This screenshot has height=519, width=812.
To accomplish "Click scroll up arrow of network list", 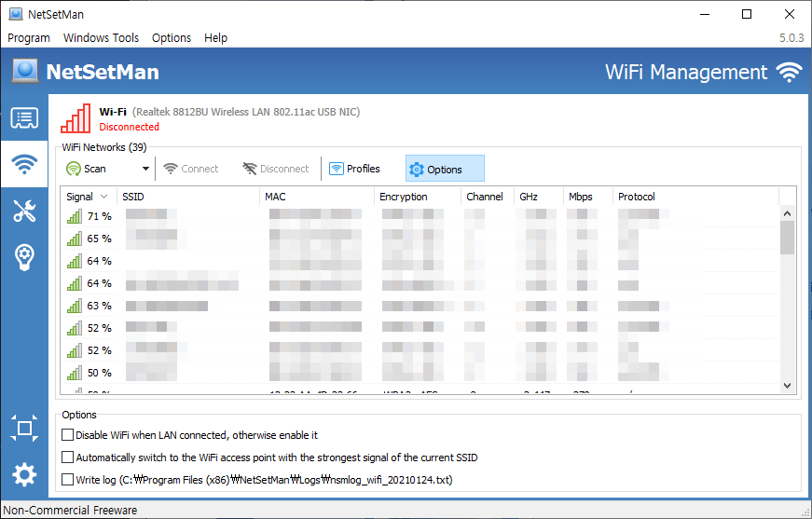I will click(788, 213).
